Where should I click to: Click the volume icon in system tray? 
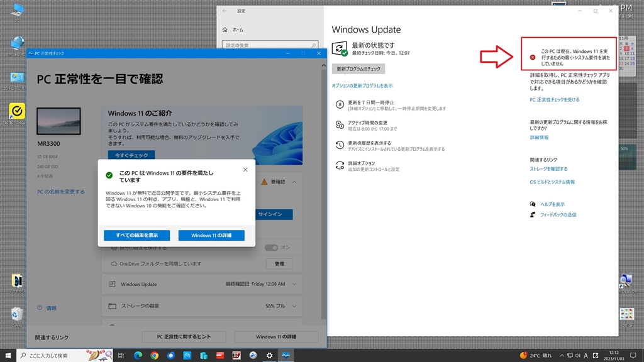pyautogui.click(x=578, y=356)
